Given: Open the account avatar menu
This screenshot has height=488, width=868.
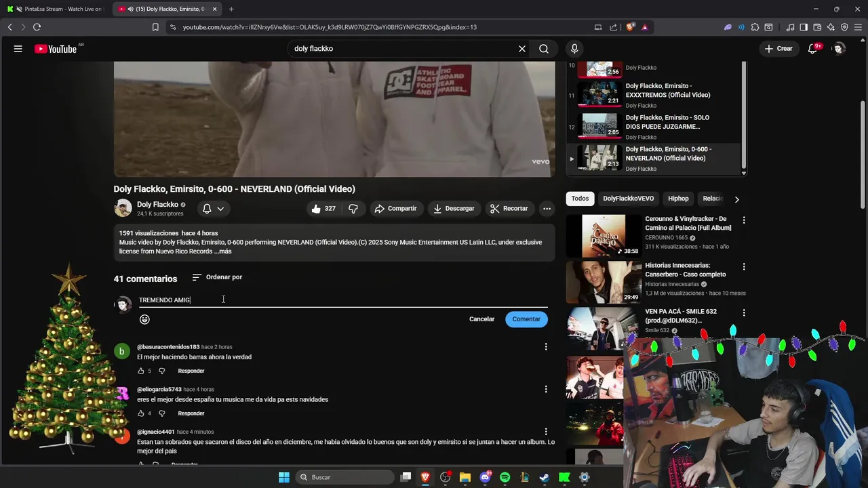Looking at the screenshot, I should pos(839,49).
